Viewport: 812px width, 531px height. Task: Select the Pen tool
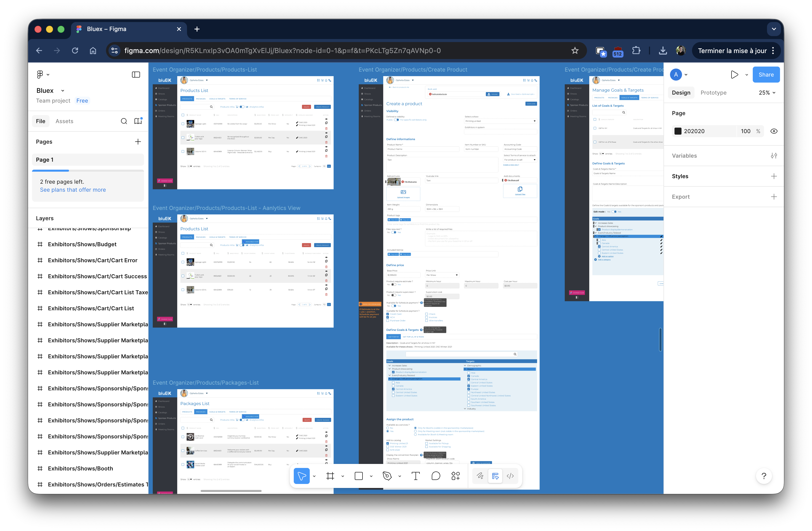pos(387,476)
